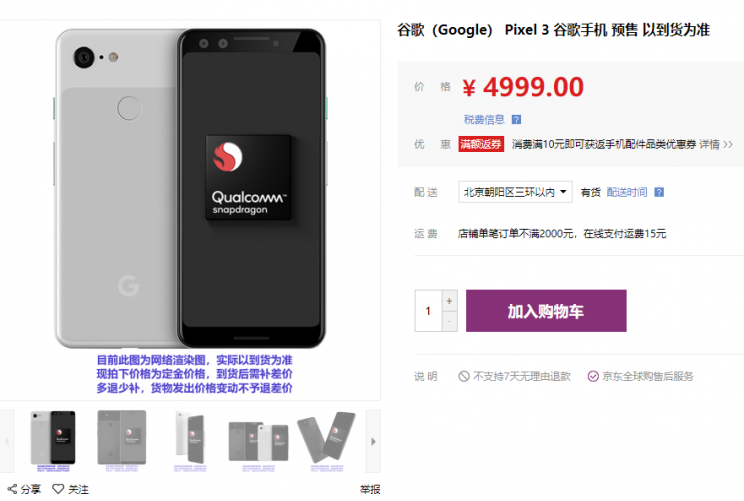Decrease quantity with minus button
Image resolution: width=744 pixels, height=501 pixels.
click(449, 322)
